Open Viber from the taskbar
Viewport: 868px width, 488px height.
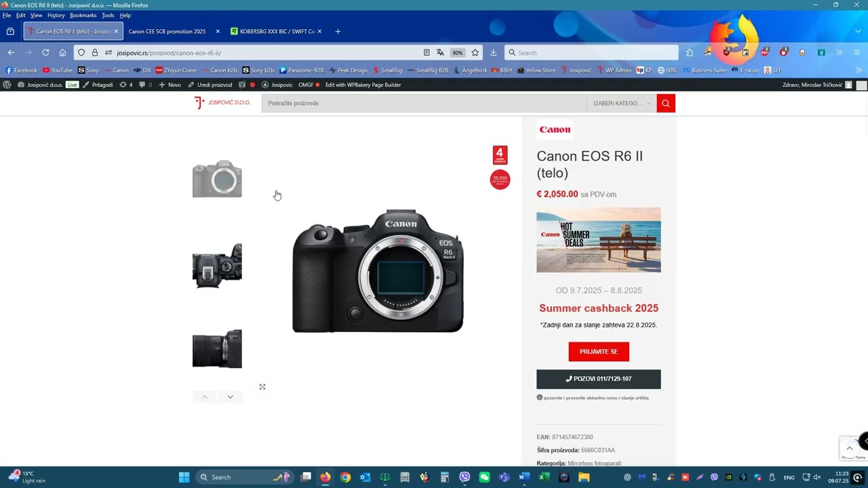[x=465, y=477]
